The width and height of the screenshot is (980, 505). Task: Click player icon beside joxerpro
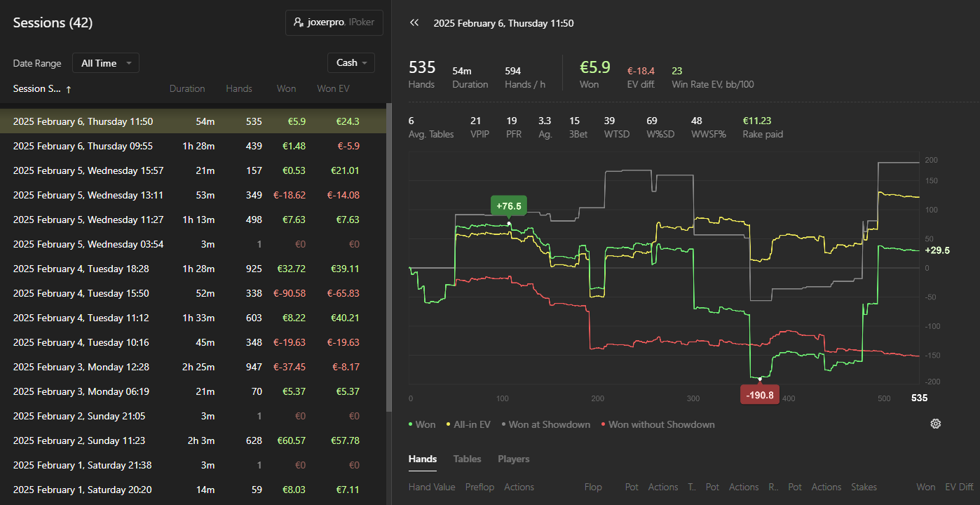(299, 22)
